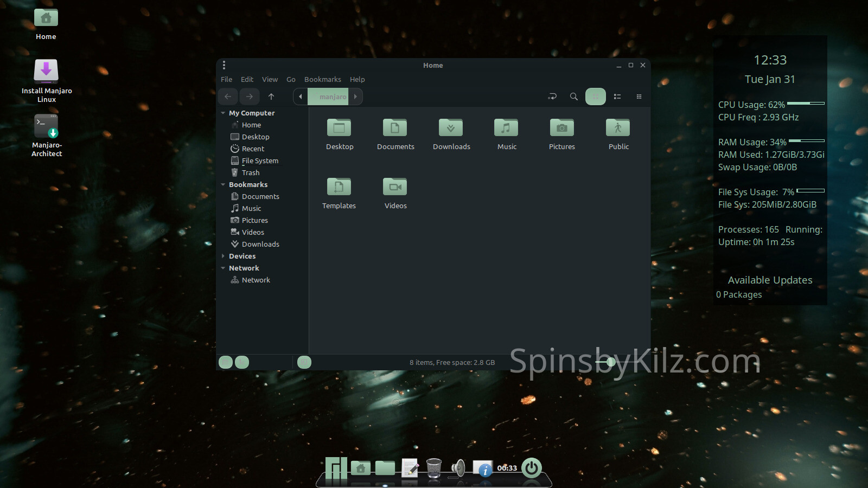The height and width of the screenshot is (488, 868).
Task: Collapse the My Computer section
Action: pyautogui.click(x=223, y=113)
